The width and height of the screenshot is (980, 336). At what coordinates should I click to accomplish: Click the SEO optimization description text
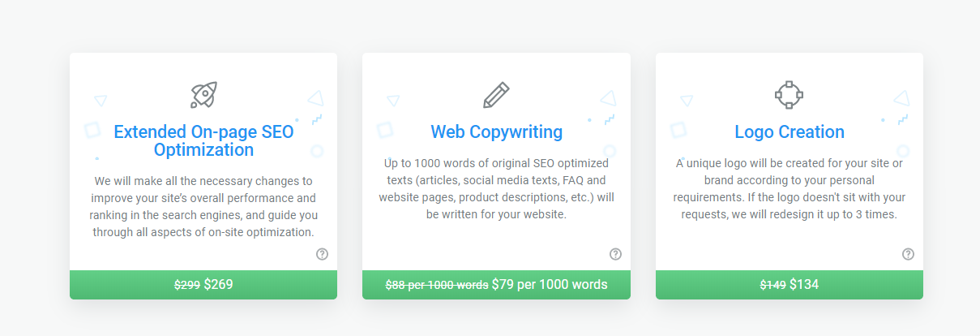pos(203,206)
